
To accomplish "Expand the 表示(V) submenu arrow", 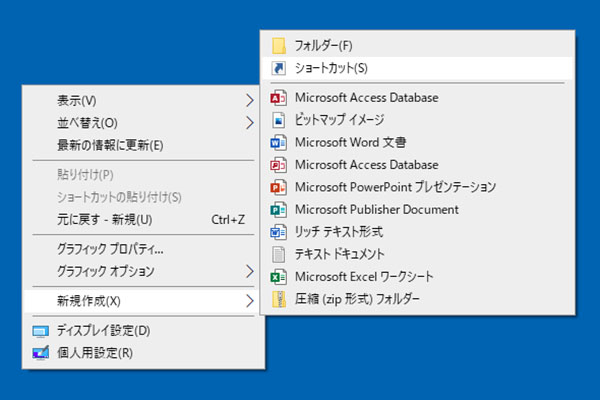I will (249, 101).
